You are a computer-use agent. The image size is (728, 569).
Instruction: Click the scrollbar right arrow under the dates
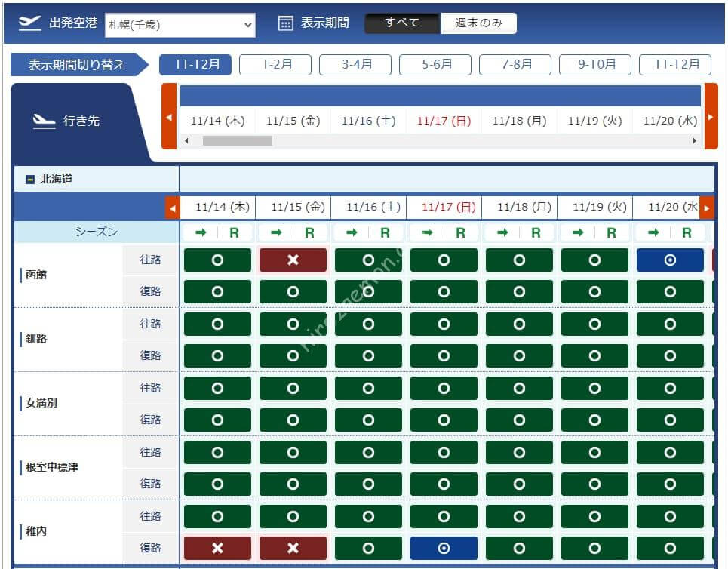(x=695, y=140)
